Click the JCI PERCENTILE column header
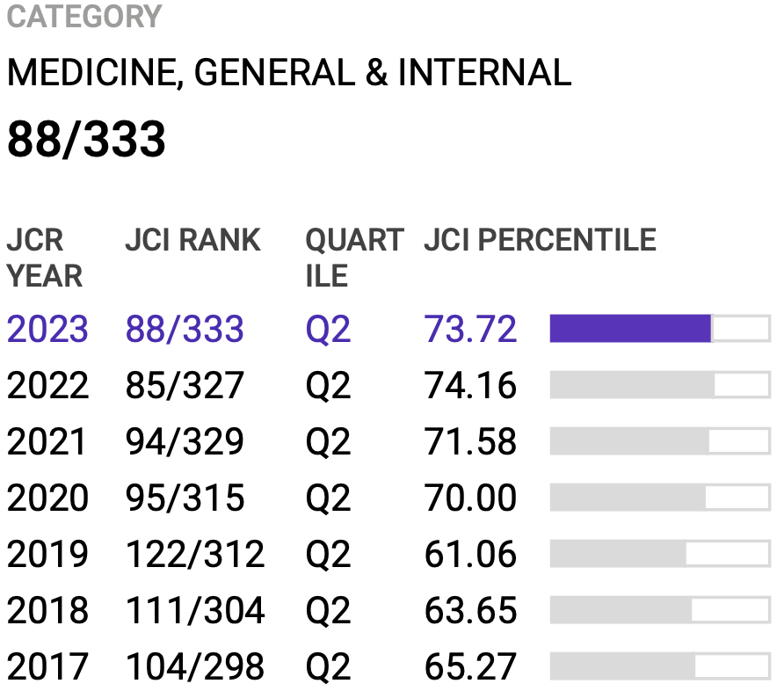Image resolution: width=784 pixels, height=691 pixels. tap(540, 240)
